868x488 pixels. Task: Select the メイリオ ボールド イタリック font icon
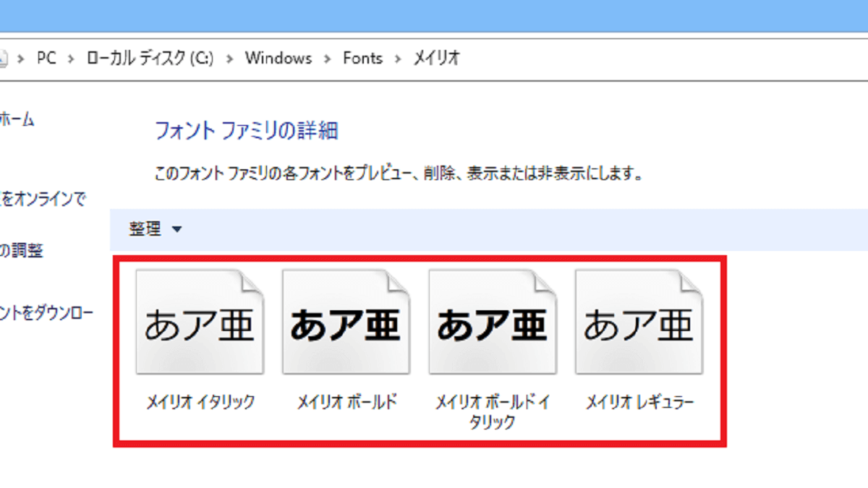pos(493,322)
